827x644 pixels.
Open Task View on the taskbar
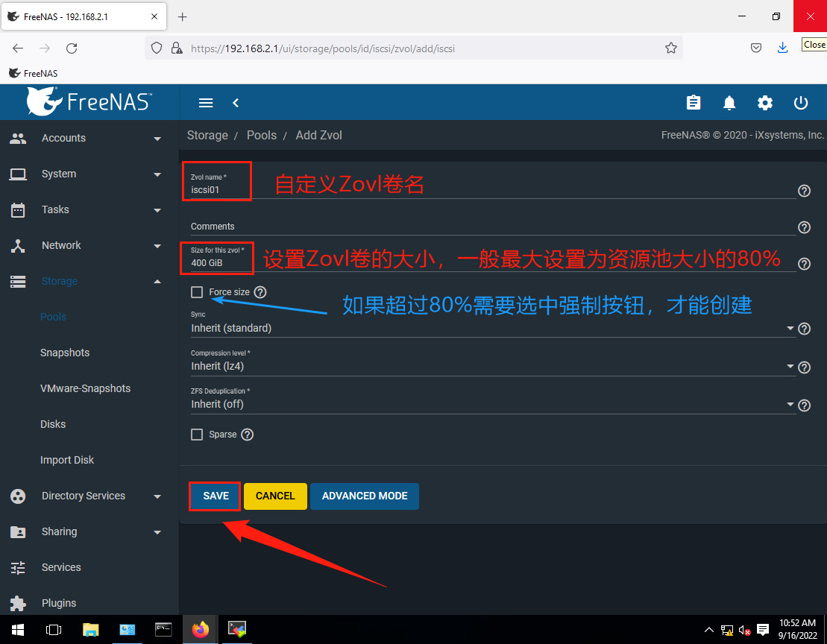click(x=54, y=630)
